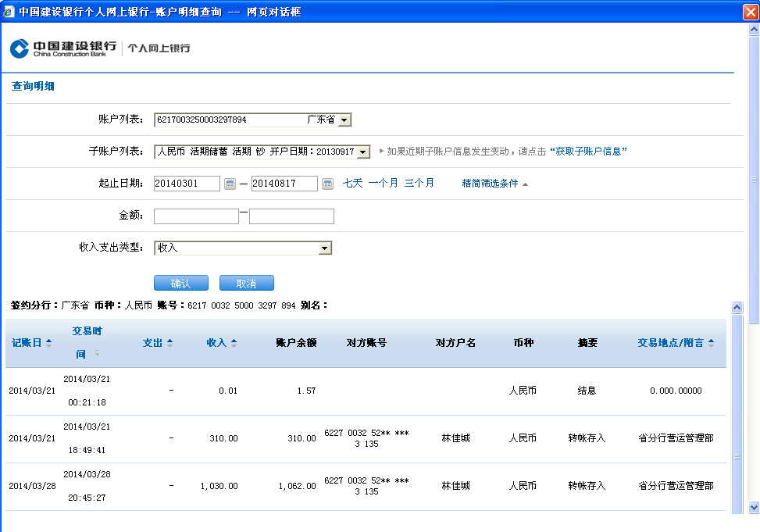The width and height of the screenshot is (760, 532).
Task: Sort by 交易时间 column arrow
Action: click(x=97, y=354)
